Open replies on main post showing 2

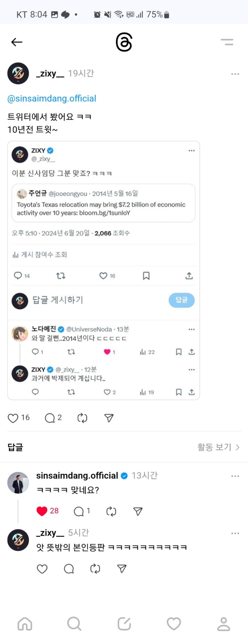click(50, 418)
